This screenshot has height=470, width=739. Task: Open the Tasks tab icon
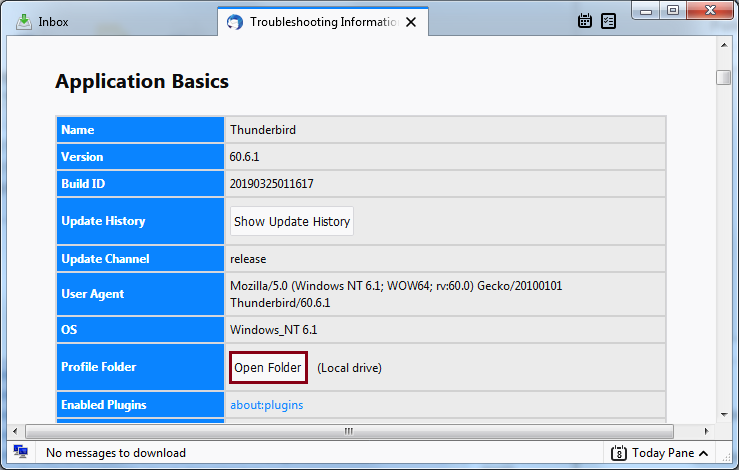tap(608, 21)
